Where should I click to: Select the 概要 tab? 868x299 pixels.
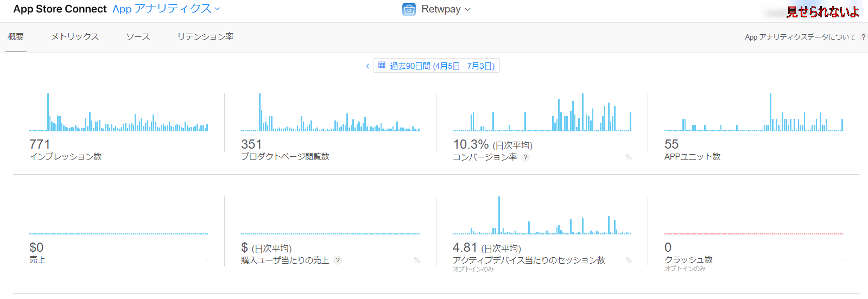16,36
